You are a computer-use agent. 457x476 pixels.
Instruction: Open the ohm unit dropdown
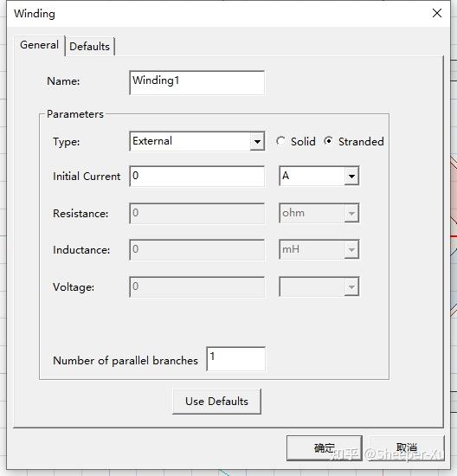[x=319, y=213]
